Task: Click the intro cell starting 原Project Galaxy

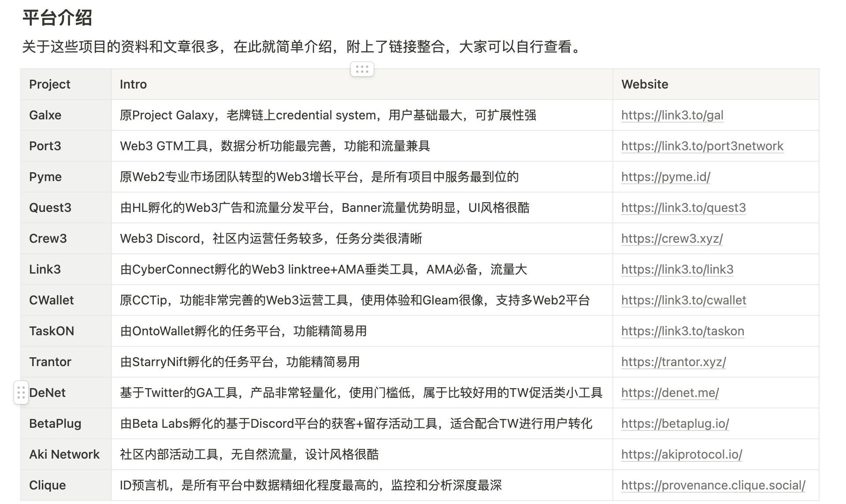Action: (x=362, y=115)
